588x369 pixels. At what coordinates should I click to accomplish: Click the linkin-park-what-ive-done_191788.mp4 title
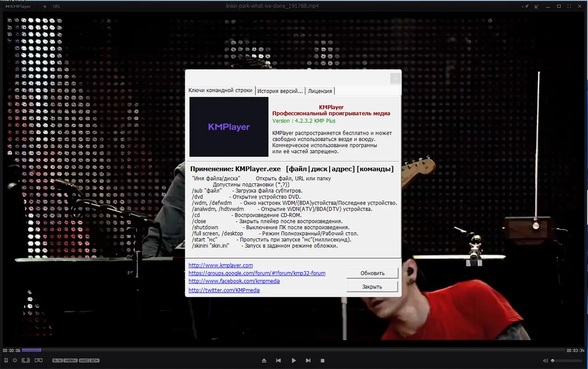(x=272, y=7)
